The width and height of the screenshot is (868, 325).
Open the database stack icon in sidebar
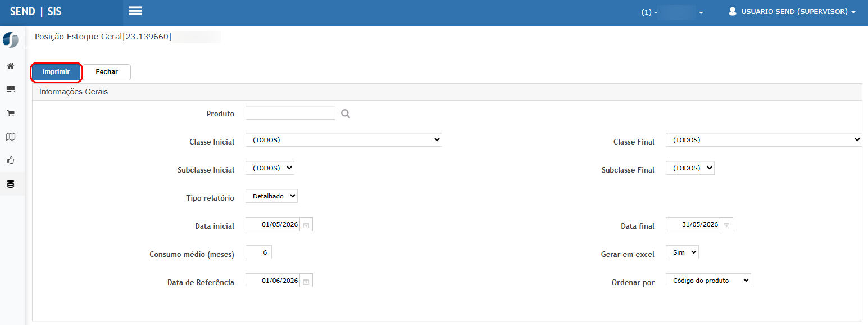coord(10,184)
